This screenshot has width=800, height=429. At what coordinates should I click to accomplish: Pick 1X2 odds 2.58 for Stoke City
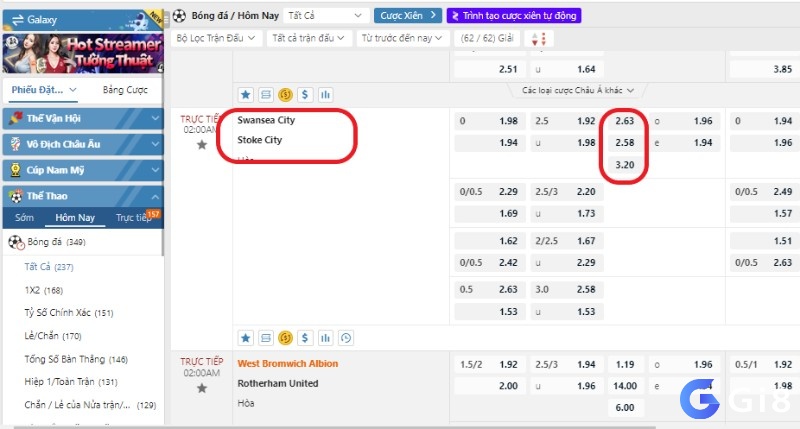pyautogui.click(x=624, y=143)
